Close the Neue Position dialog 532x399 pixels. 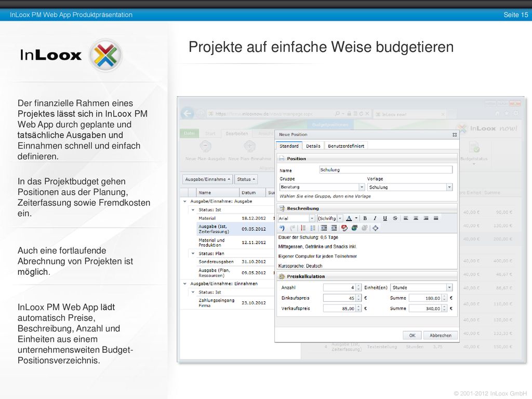455,135
